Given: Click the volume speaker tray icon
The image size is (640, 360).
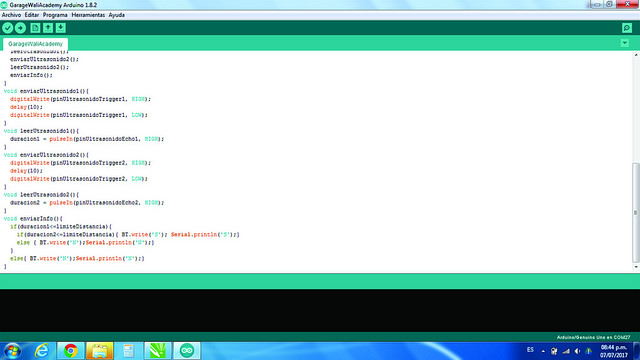Looking at the screenshot, I should (x=577, y=351).
